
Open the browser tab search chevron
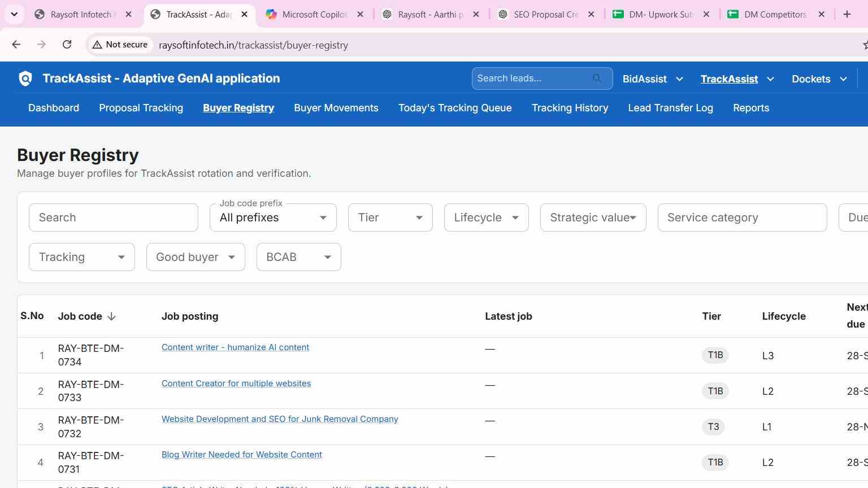pyautogui.click(x=14, y=14)
